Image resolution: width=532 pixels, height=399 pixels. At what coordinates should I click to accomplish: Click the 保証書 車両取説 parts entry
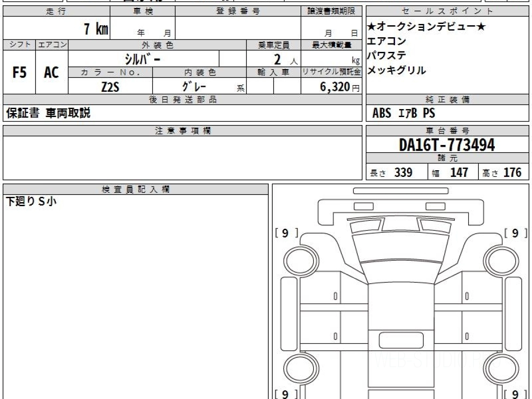(48, 113)
